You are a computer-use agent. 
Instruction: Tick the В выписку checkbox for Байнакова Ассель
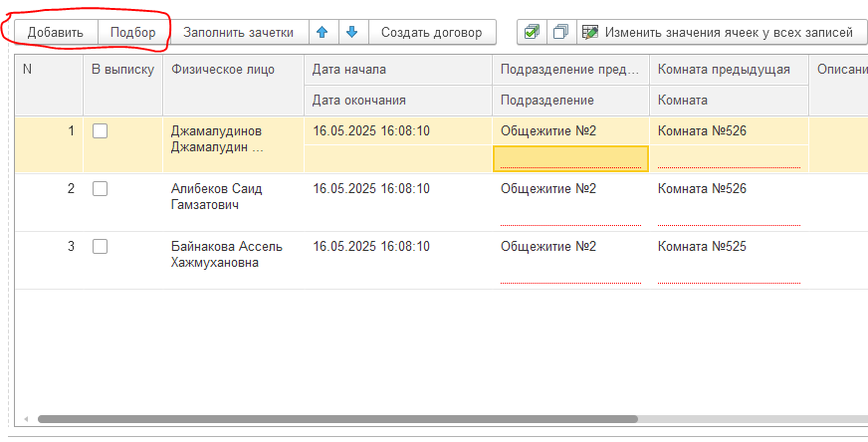click(x=100, y=247)
